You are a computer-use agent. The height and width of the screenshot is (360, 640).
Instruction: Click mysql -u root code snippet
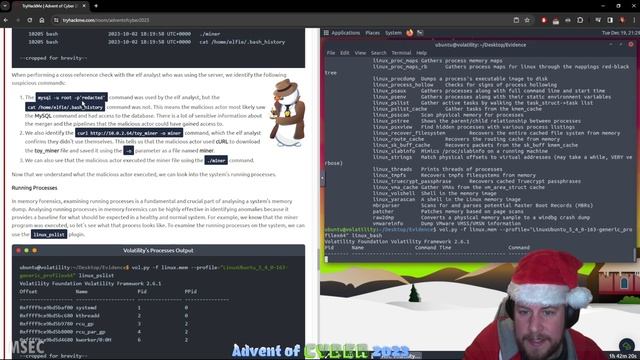pyautogui.click(x=72, y=97)
